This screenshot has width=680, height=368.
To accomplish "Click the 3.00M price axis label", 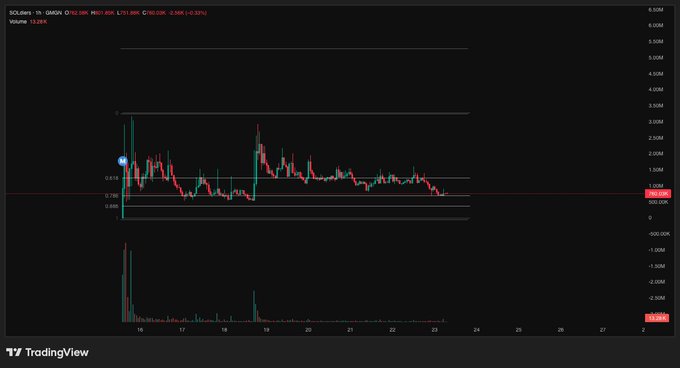I will (x=656, y=122).
